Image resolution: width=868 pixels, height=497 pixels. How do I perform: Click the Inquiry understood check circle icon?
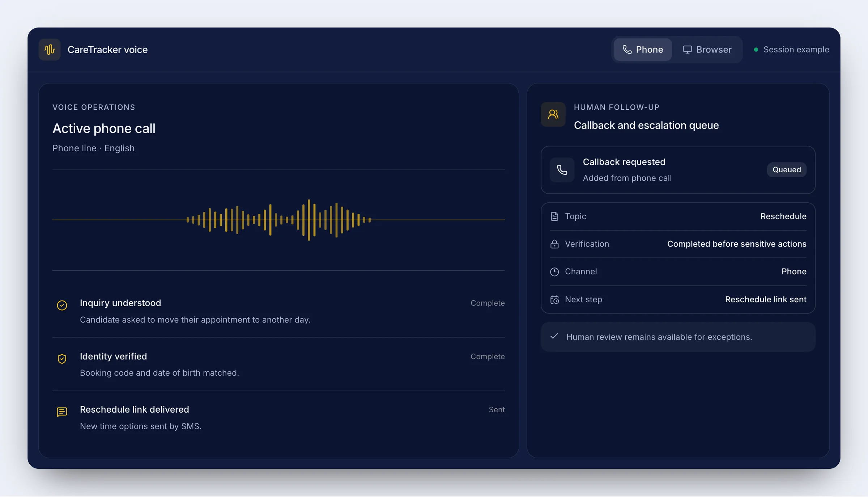62,305
